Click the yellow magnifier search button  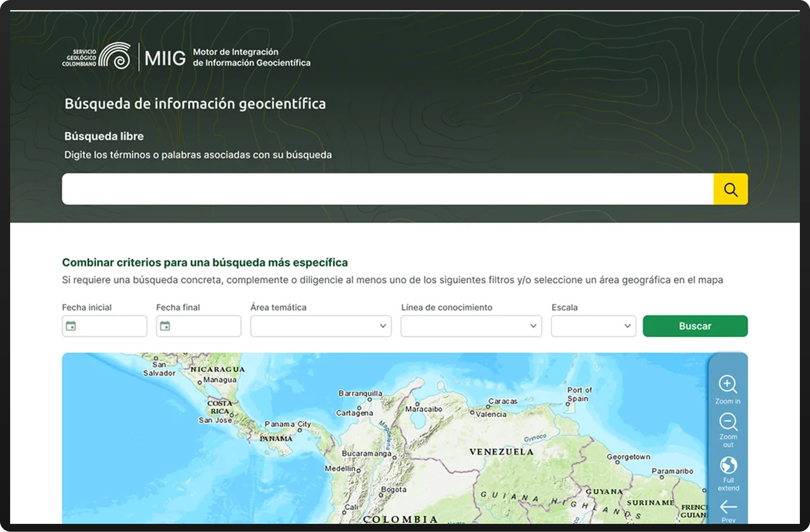coord(730,189)
